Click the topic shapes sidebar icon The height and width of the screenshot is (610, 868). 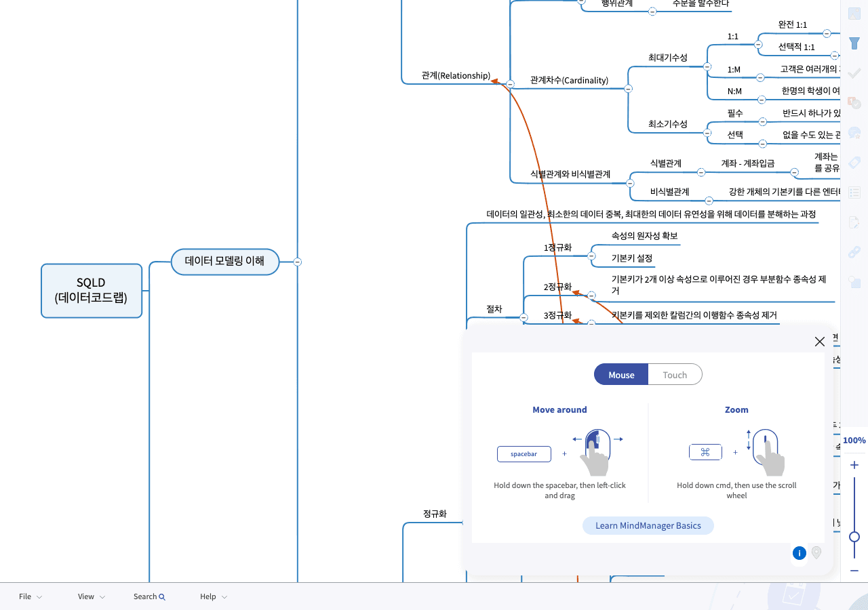pyautogui.click(x=854, y=281)
